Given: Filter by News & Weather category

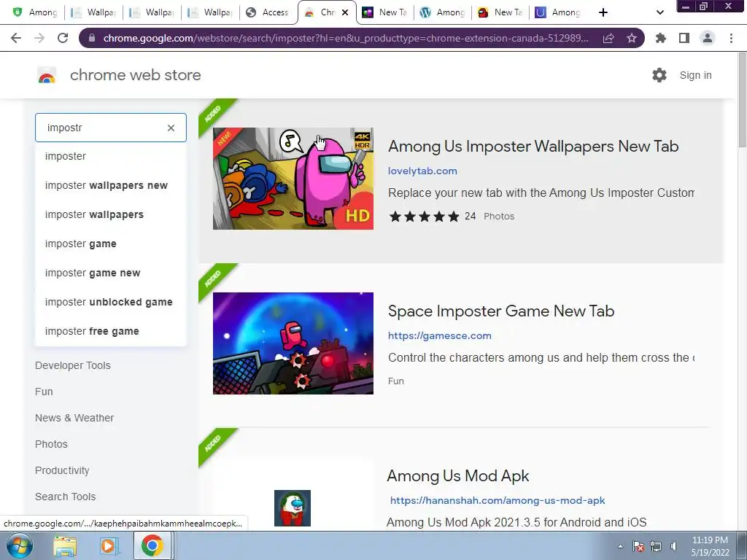Looking at the screenshot, I should pos(74,418).
